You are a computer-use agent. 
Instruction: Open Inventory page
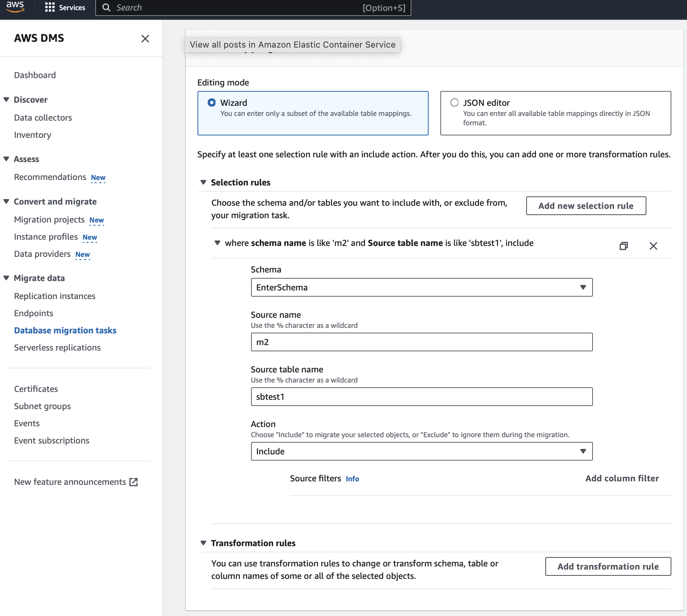coord(33,135)
